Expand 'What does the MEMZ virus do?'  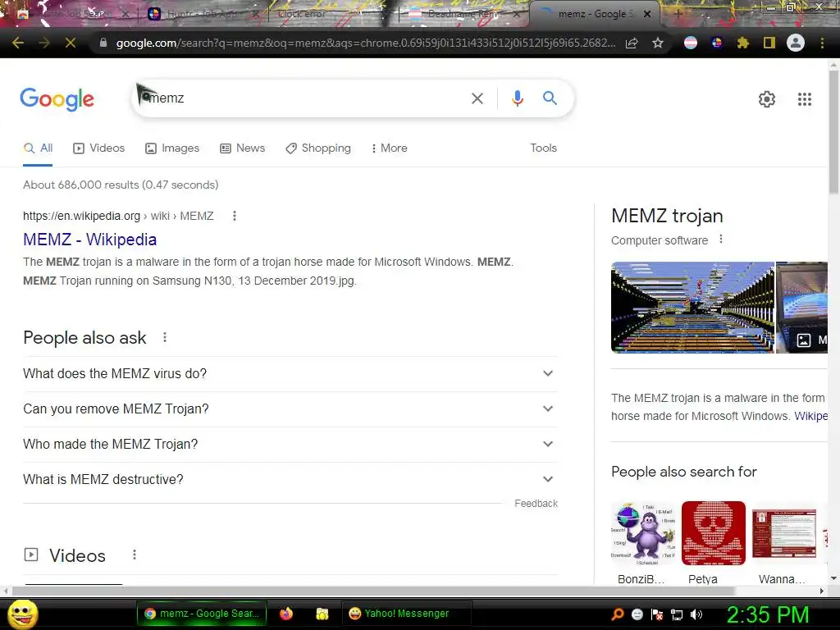tap(290, 373)
